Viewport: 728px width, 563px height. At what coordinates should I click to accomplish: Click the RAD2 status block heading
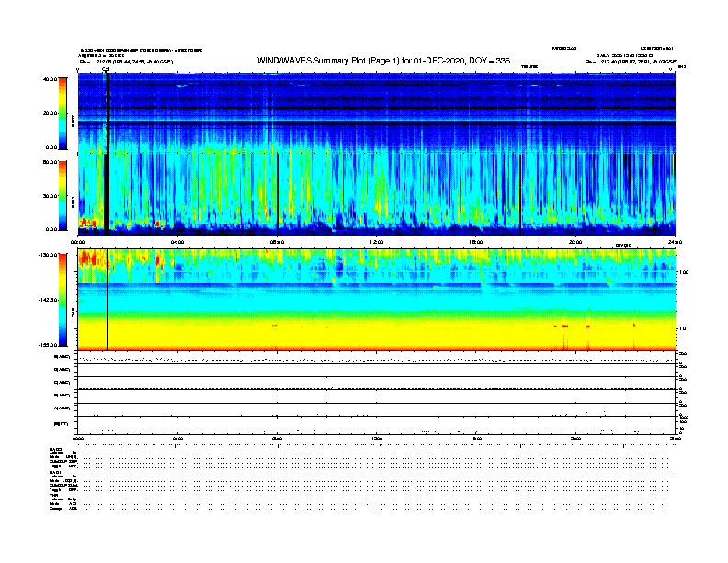pyautogui.click(x=56, y=450)
